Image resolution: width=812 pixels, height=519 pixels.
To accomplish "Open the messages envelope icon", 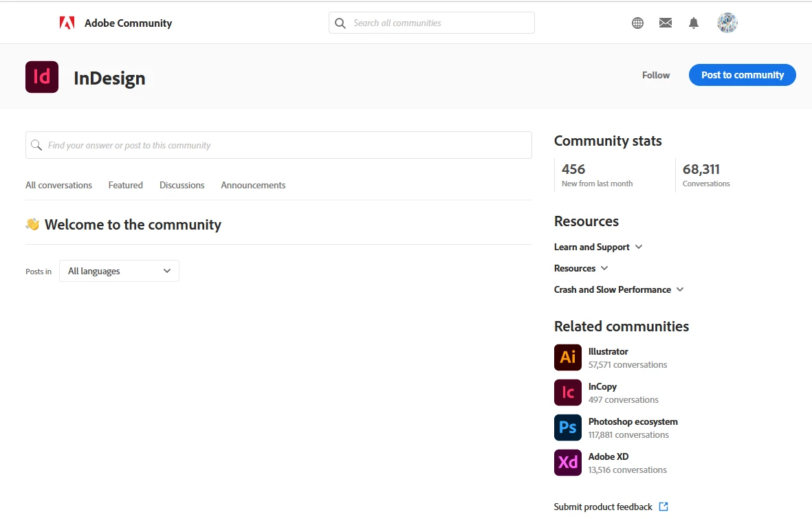I will (666, 23).
